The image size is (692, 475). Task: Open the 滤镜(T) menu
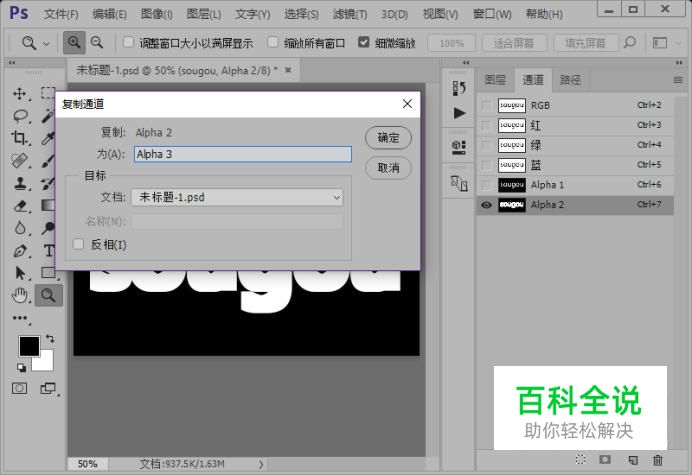350,14
